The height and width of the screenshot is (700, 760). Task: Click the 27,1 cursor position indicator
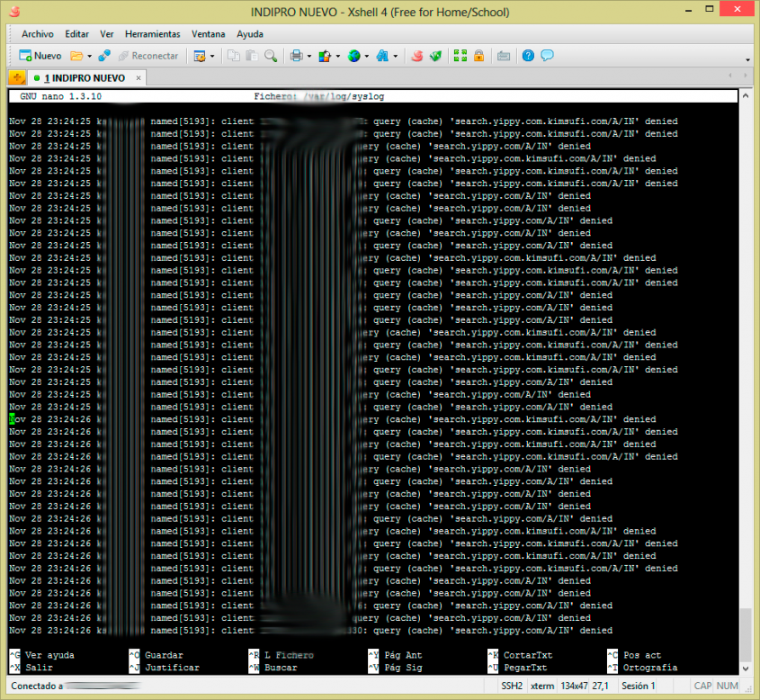point(600,686)
